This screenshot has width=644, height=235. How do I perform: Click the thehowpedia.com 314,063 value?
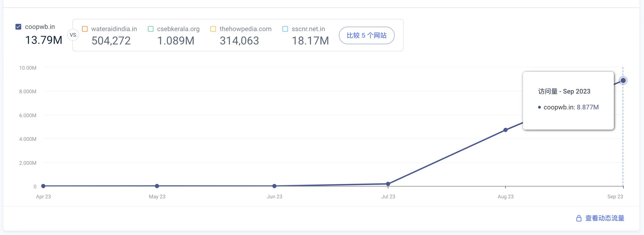click(239, 41)
